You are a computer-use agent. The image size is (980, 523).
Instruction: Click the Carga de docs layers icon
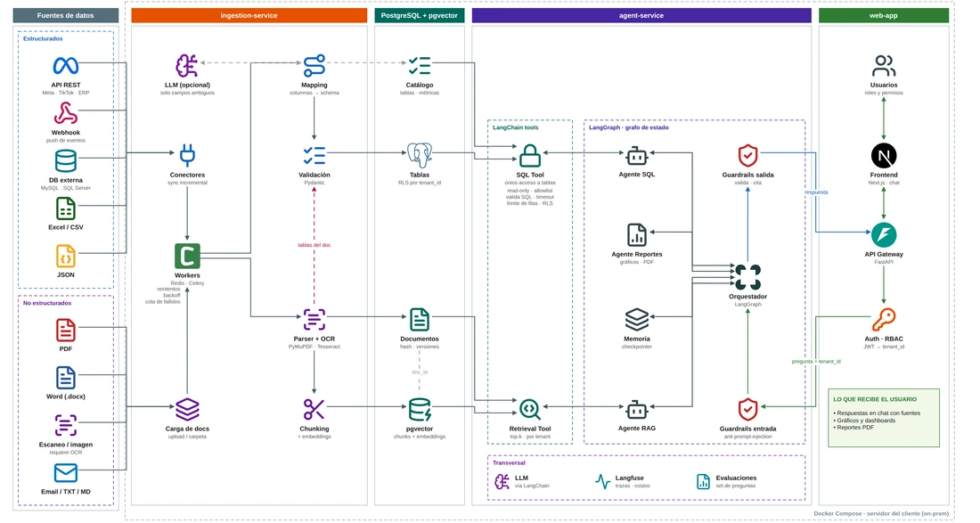coord(187,410)
